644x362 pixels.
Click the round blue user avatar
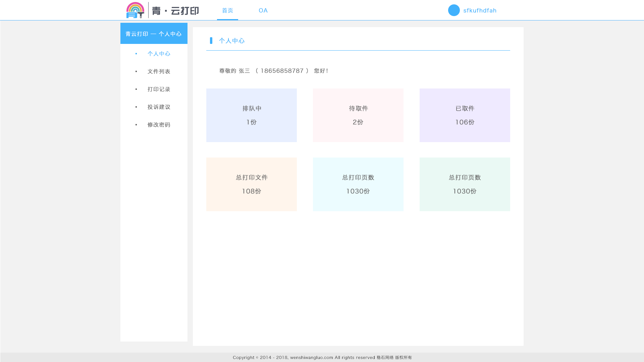[454, 10]
